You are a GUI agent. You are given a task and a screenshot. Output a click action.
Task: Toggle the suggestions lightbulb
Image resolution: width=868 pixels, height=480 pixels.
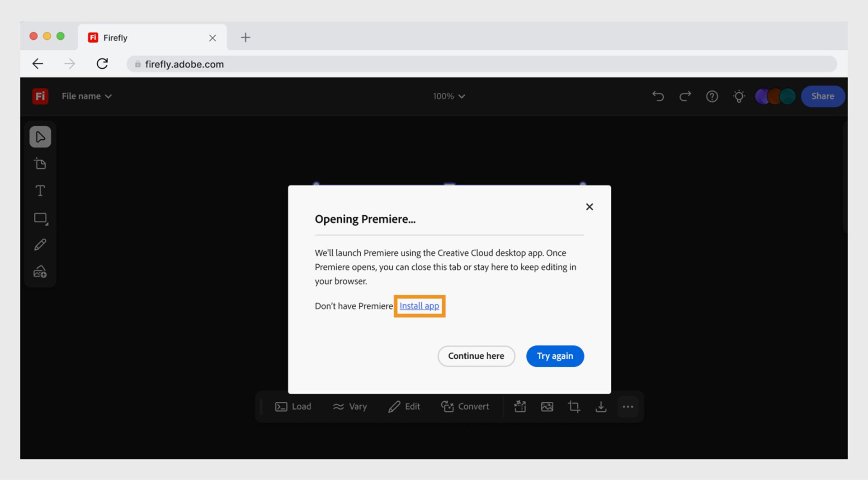pos(739,96)
